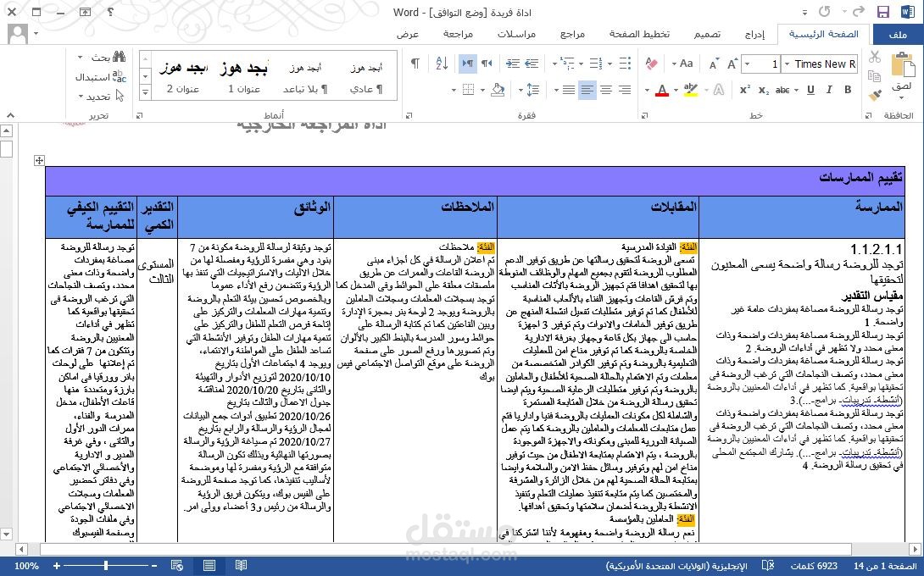Click the Decrease Indent icon
Viewport: 924px width, 576px height.
pyautogui.click(x=532, y=63)
